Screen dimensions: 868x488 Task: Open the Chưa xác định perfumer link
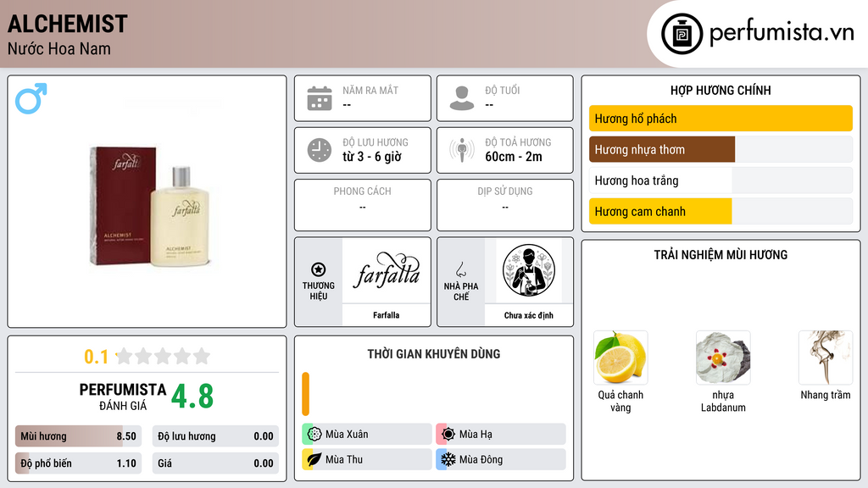(x=529, y=315)
